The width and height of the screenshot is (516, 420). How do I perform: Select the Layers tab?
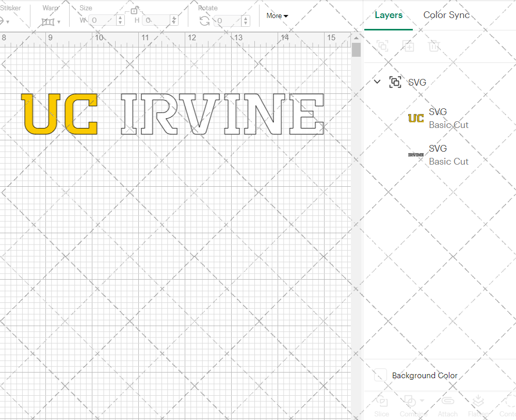pyautogui.click(x=389, y=15)
